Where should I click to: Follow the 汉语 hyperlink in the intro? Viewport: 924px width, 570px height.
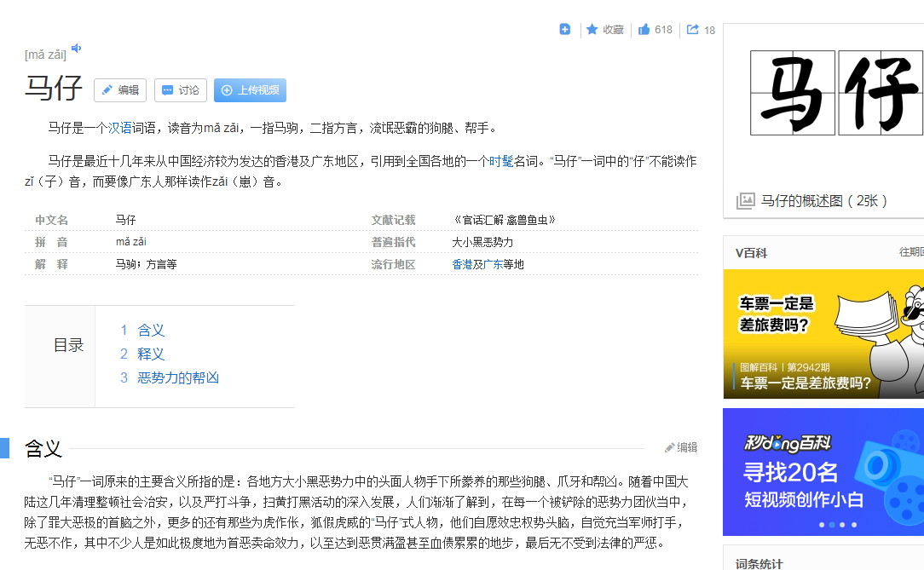[119, 128]
